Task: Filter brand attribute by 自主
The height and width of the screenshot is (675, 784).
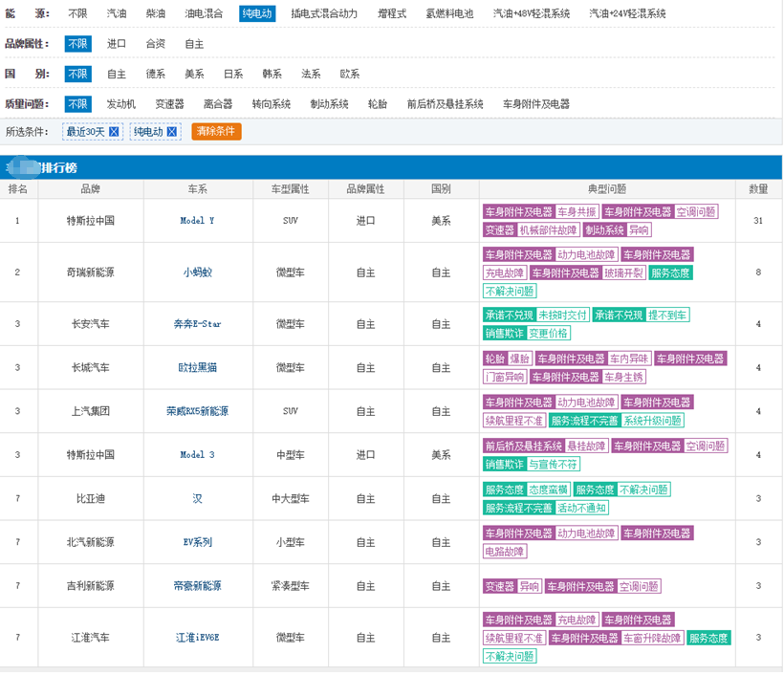Action: 194,44
